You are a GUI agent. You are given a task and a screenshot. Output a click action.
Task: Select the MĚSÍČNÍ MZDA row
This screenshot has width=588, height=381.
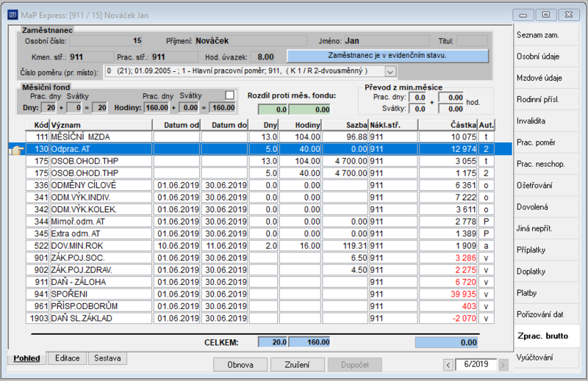[x=259, y=137]
